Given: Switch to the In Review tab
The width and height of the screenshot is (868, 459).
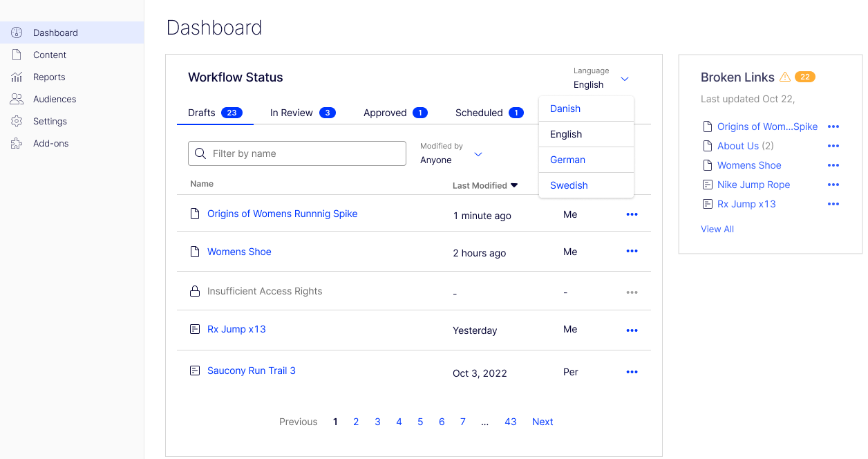Looking at the screenshot, I should (303, 113).
